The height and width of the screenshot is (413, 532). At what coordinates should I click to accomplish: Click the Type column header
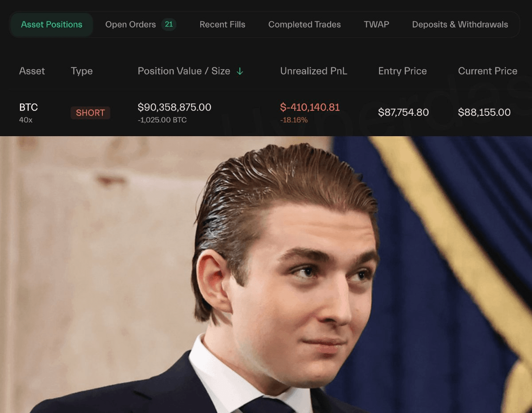[x=82, y=71]
